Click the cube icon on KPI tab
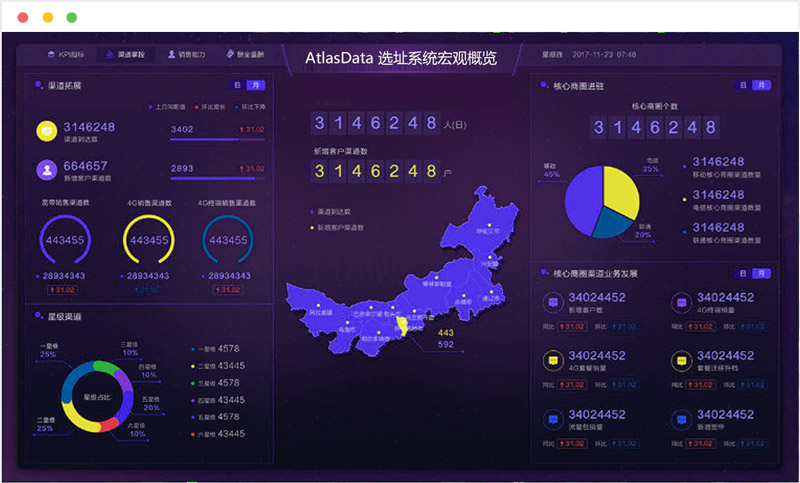Screen dimensions: 800x483 pos(51,54)
